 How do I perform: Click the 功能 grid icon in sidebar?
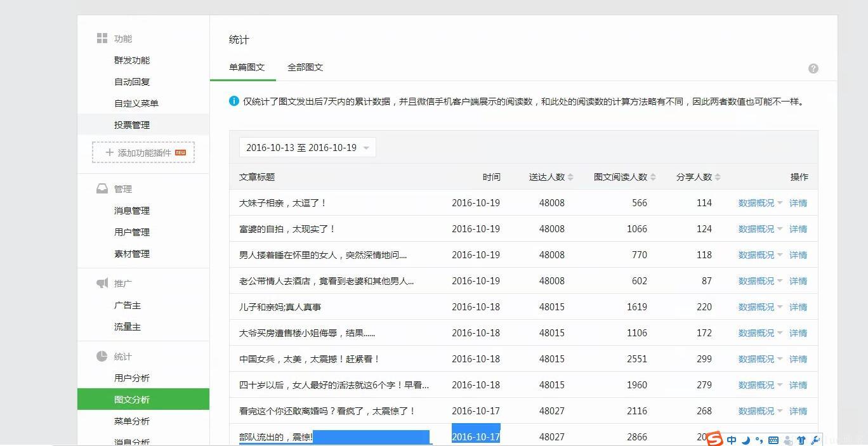click(102, 39)
